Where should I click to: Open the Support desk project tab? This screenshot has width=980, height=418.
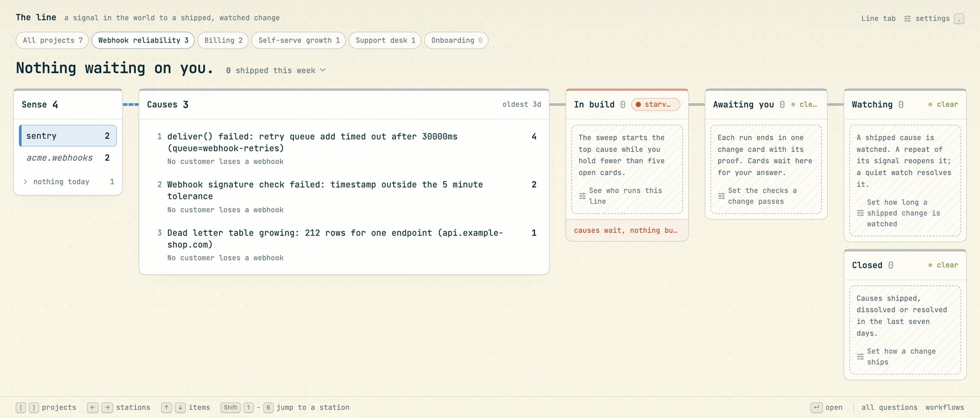[x=385, y=40]
